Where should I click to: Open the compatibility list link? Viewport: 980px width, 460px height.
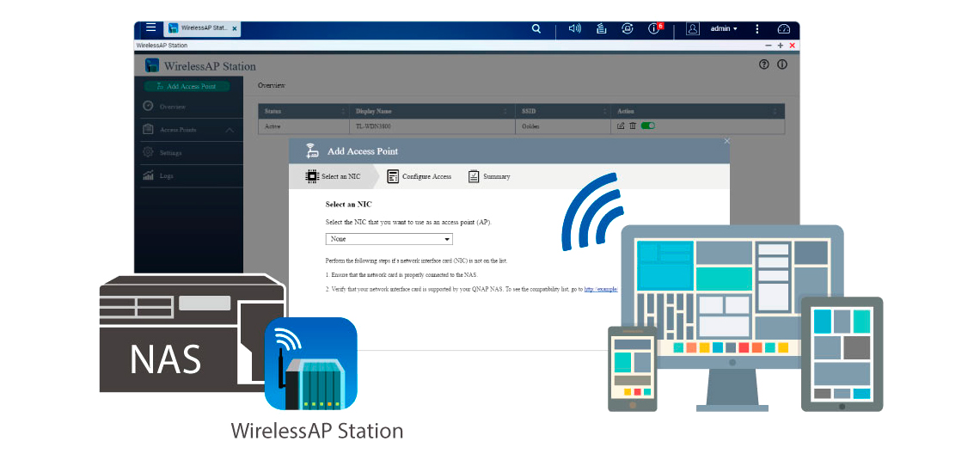[x=601, y=290]
